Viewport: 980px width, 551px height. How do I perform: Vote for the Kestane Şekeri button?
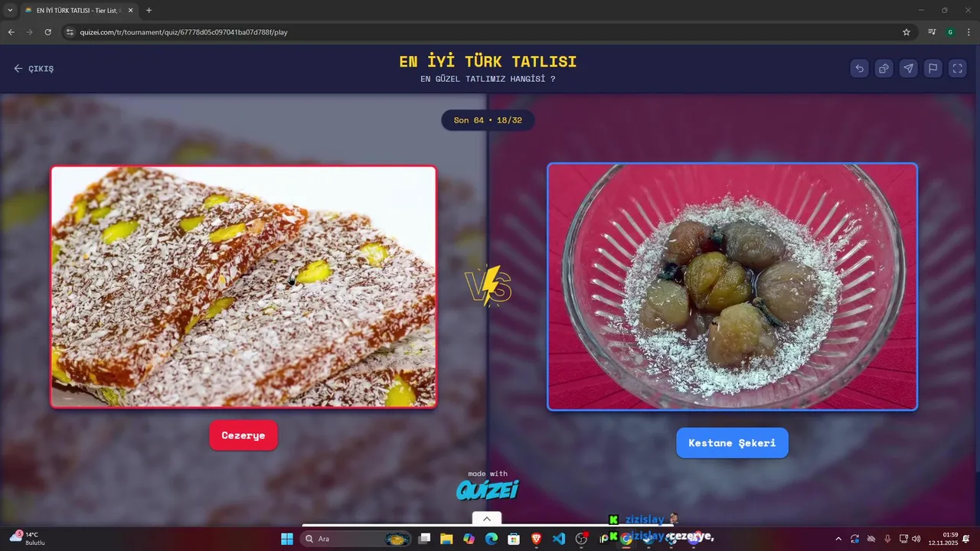(732, 443)
